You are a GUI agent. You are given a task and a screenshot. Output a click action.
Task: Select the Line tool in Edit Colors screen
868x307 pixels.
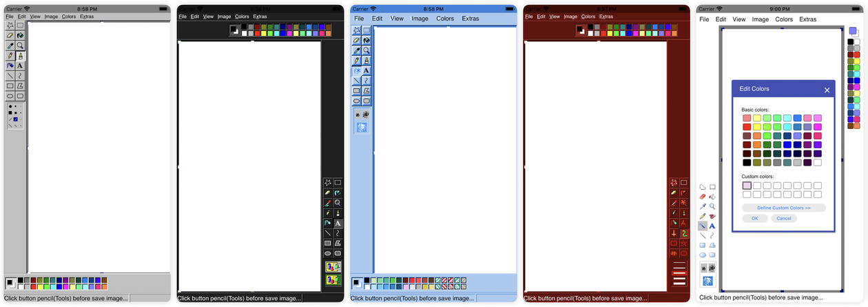(702, 235)
